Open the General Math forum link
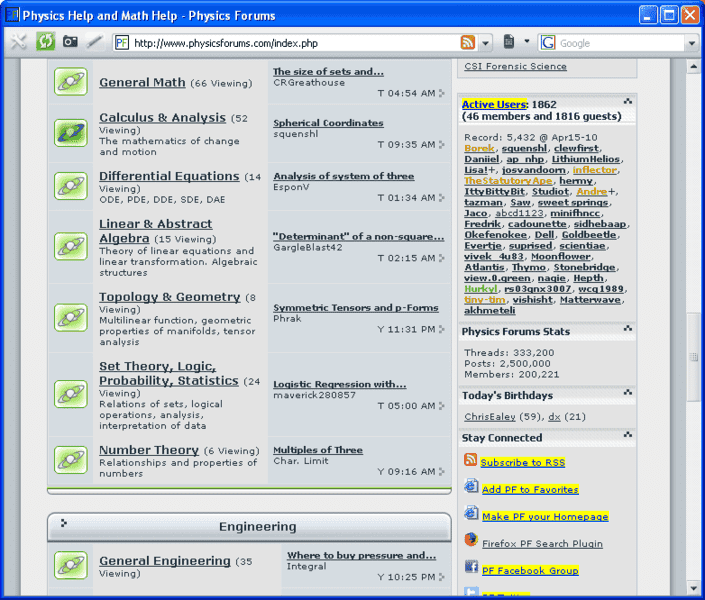The width and height of the screenshot is (705, 600). pos(142,82)
